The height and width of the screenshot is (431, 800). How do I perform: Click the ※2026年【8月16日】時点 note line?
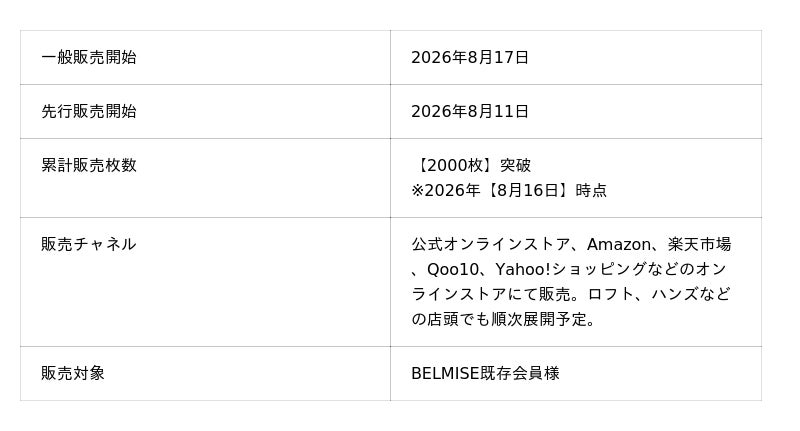click(x=509, y=190)
